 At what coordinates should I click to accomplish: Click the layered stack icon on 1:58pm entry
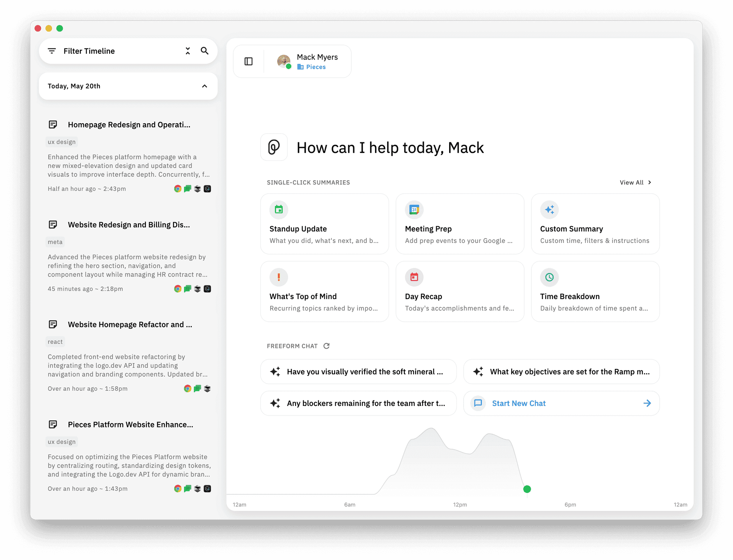click(x=207, y=389)
